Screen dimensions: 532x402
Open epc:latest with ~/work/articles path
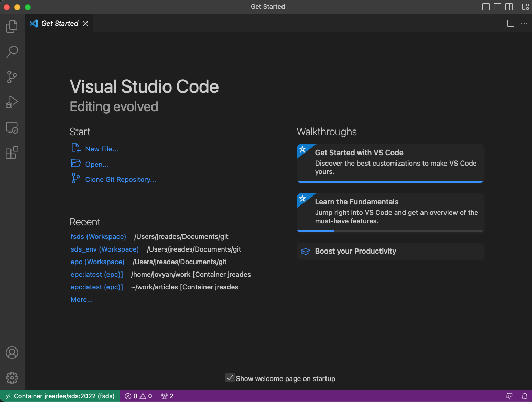click(96, 287)
